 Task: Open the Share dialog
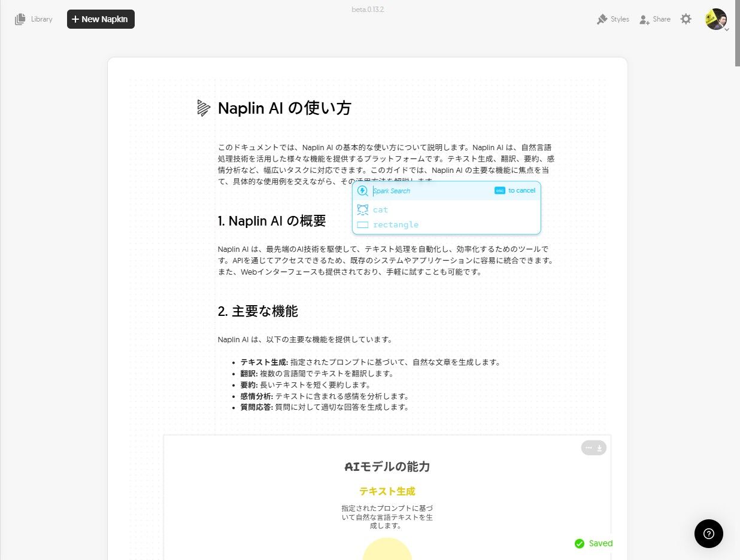655,19
